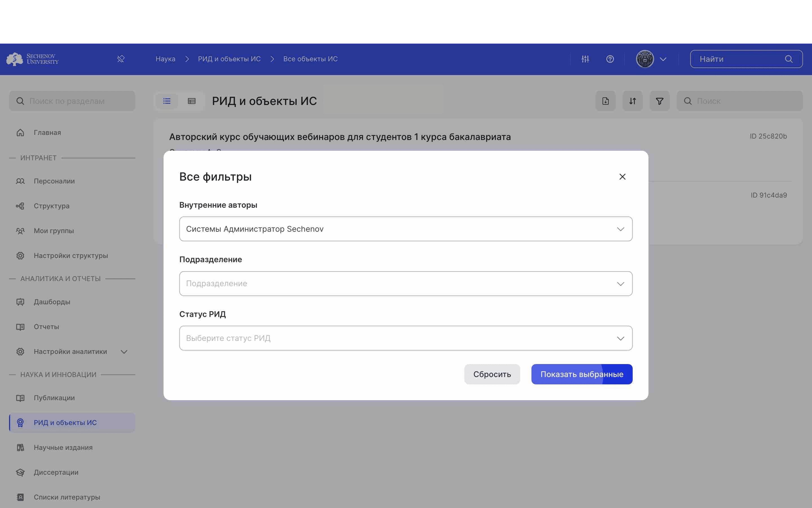Click the chevron of Выберите статус РИД field
Screen dimensions: 812x508
620,338
